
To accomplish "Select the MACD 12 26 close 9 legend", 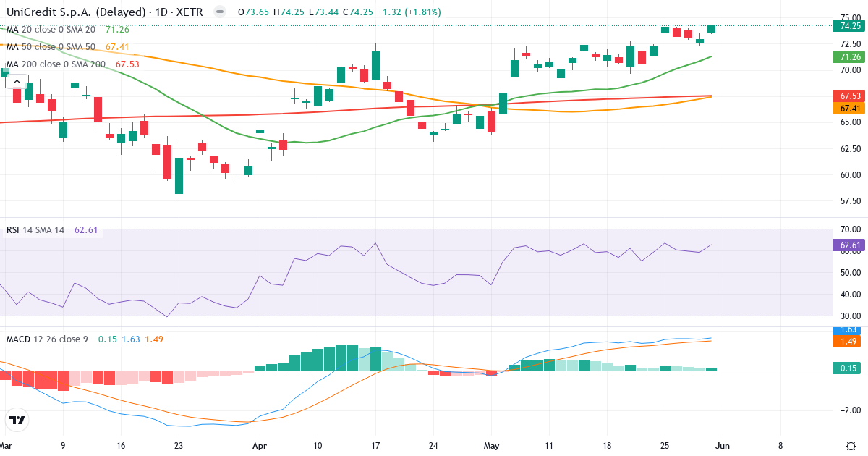I will point(47,339).
